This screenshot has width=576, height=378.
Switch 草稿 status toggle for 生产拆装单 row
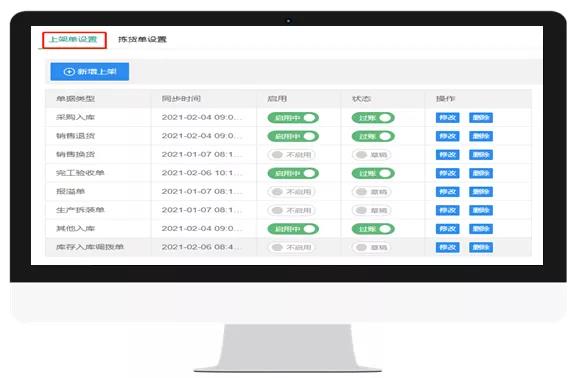[371, 210]
